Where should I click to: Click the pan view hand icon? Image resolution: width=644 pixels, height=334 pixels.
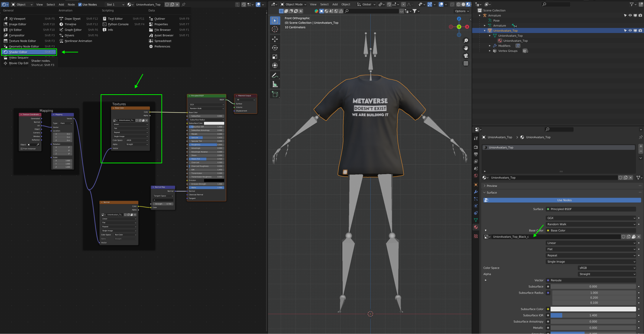tap(466, 48)
